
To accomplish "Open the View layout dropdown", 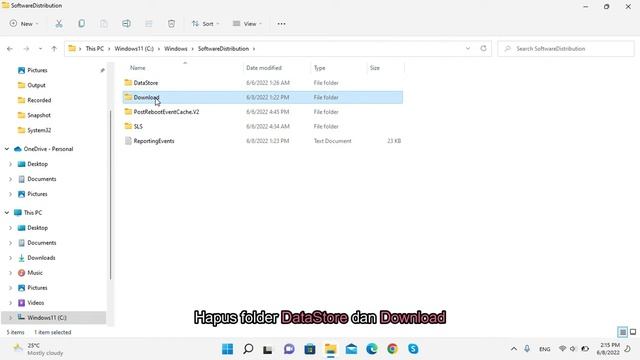I will (247, 24).
